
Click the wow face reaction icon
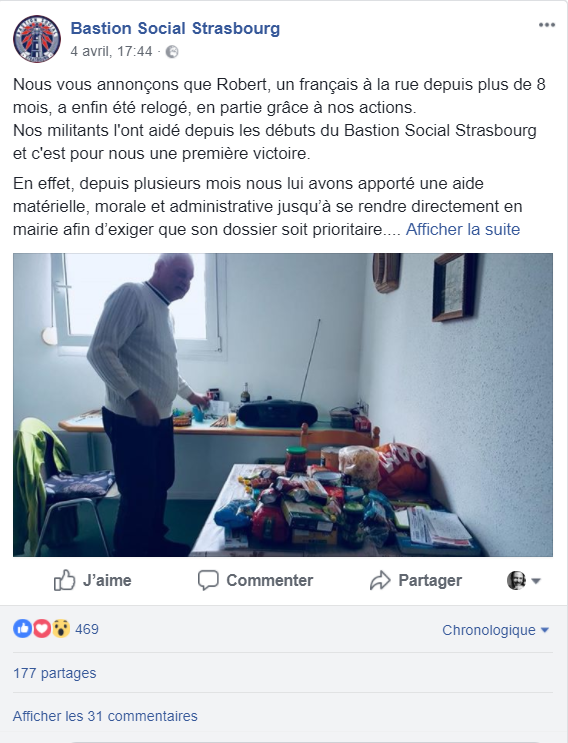[61, 629]
